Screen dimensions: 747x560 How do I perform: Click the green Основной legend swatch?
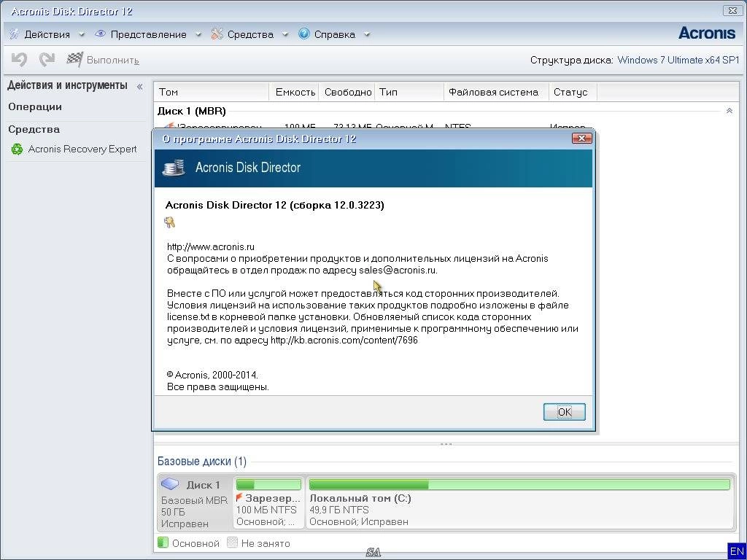163,542
